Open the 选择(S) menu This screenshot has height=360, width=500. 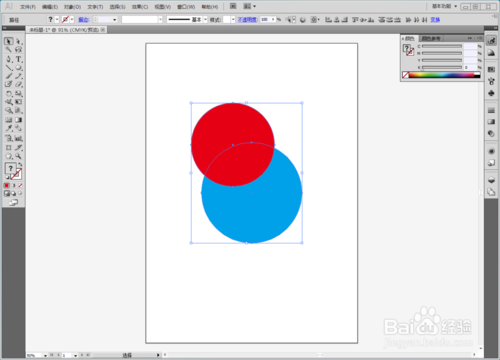click(118, 7)
